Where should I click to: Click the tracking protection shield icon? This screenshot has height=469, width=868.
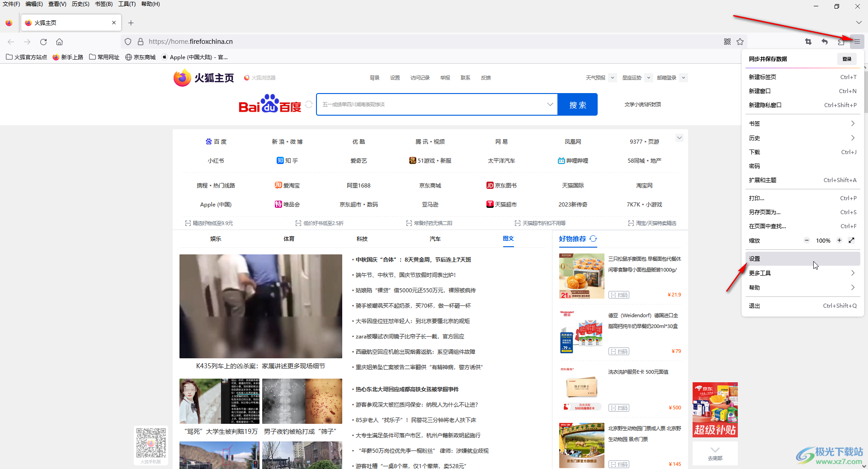[x=128, y=42]
